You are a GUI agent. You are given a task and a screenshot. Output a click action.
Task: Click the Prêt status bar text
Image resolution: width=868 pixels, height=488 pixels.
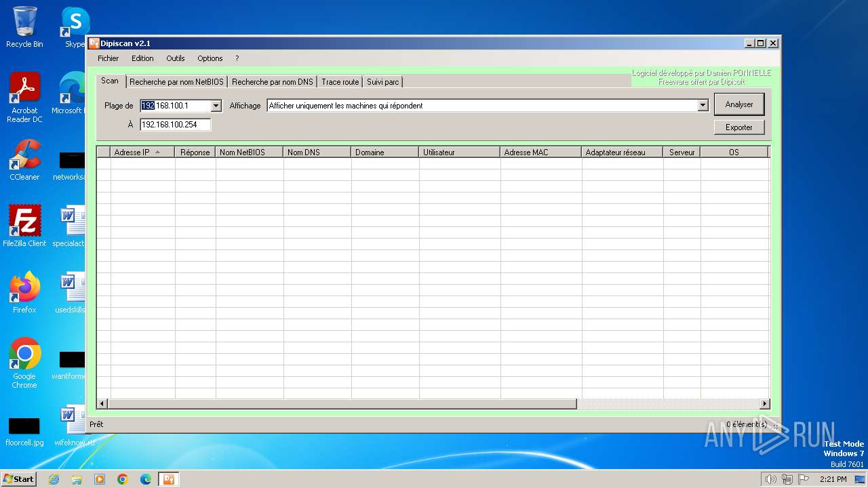(x=96, y=424)
